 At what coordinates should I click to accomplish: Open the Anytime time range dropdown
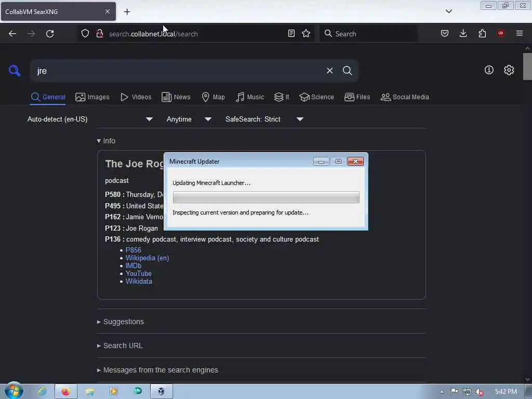[189, 119]
